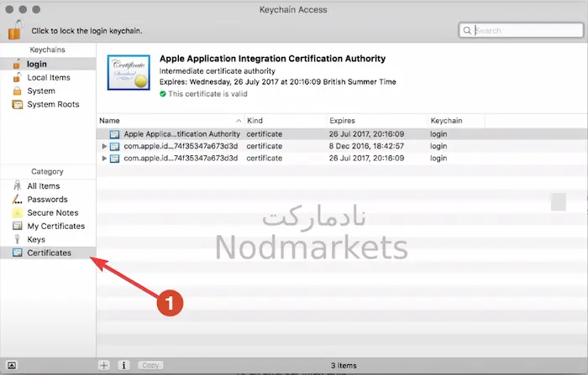Click the certificate expiry date details line

[277, 81]
